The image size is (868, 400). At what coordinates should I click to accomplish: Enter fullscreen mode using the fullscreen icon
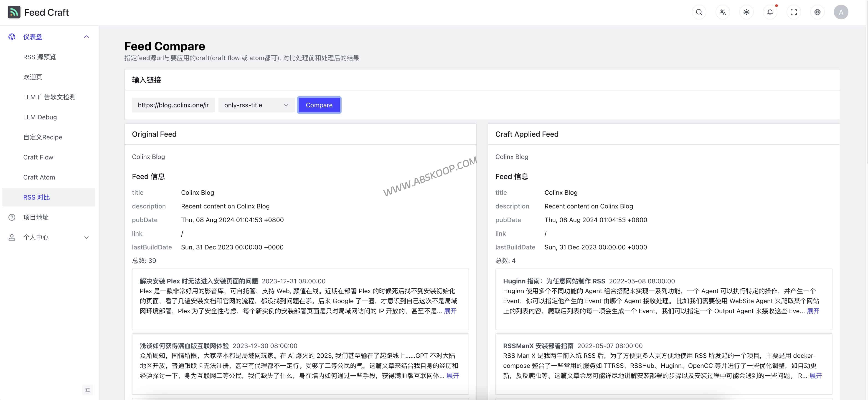(794, 12)
